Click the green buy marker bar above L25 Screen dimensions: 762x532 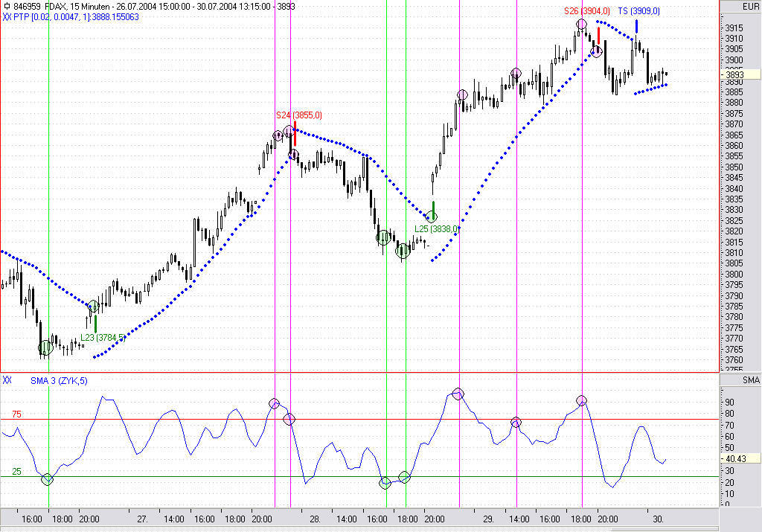434,210
